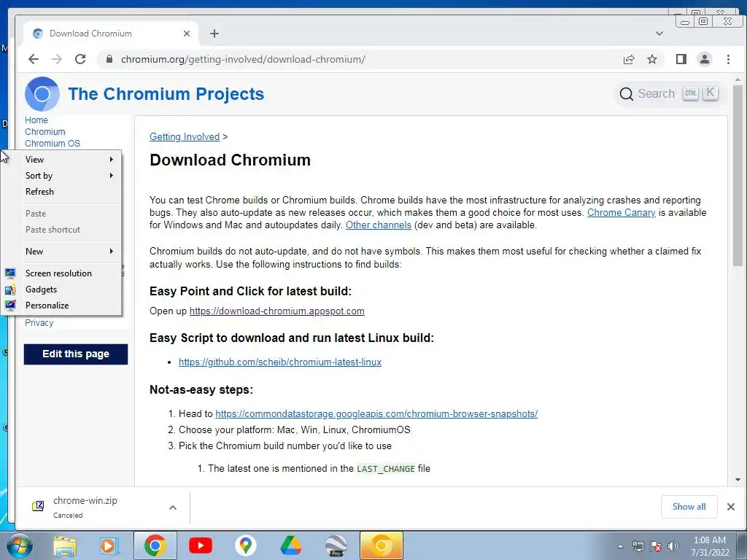This screenshot has height=560, width=747.
Task: Open the chromium-browser-snapshots storage link
Action: tap(376, 414)
